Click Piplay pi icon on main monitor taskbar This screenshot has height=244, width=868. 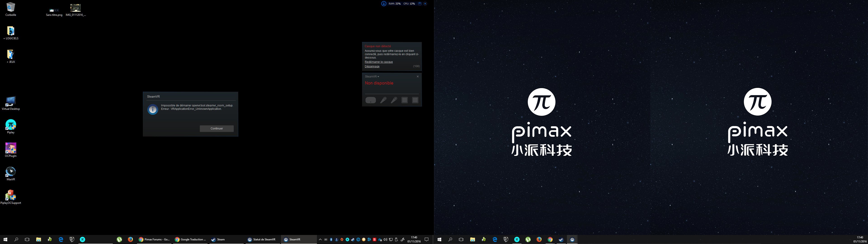click(83, 240)
